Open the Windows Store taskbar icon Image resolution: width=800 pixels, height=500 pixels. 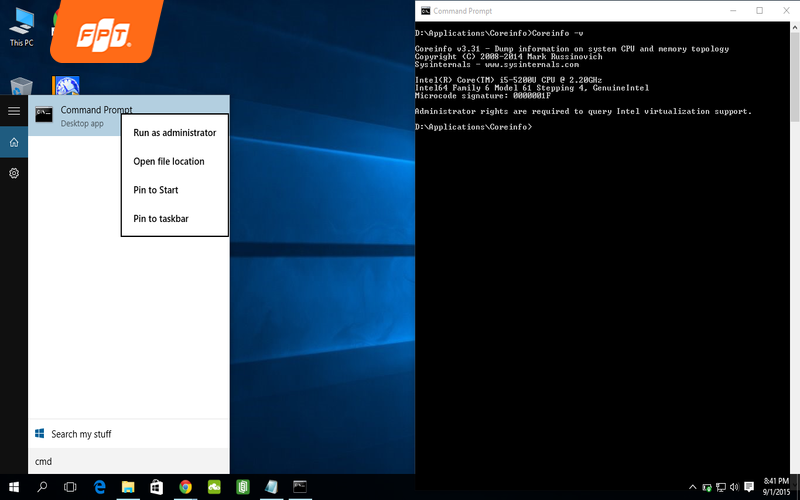coord(156,487)
